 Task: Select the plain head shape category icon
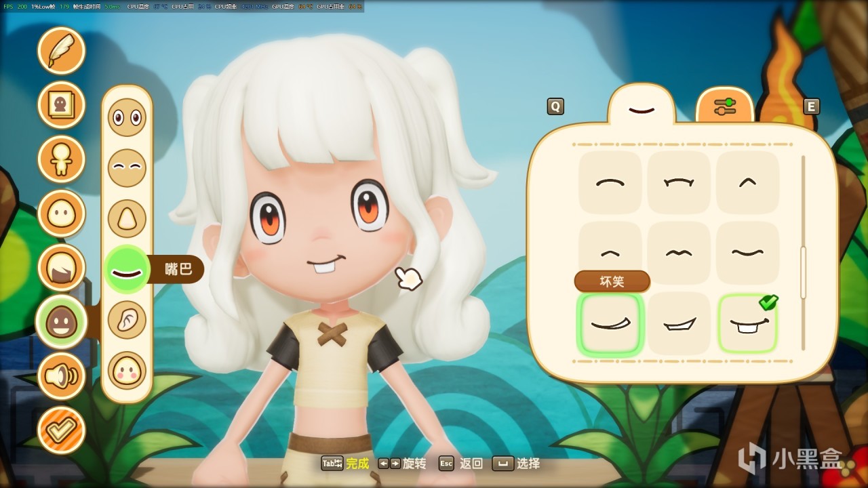coord(62,213)
